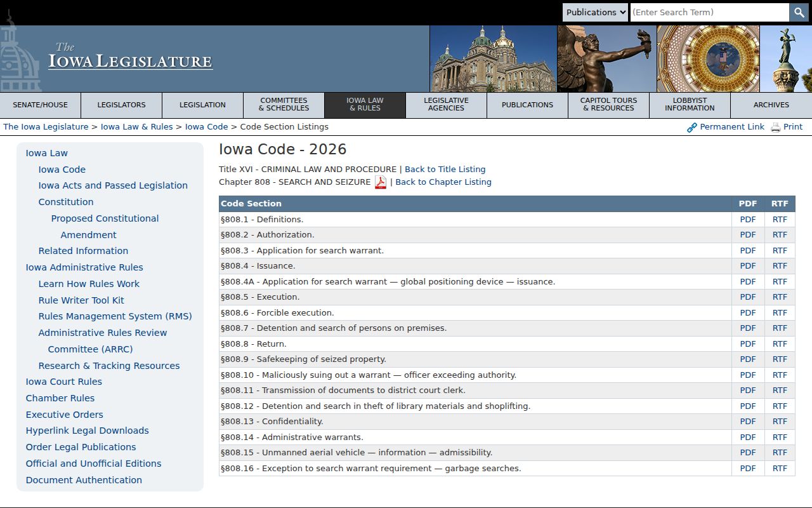Select the §808.10 Maliciously suing out a warrant text

[x=369, y=375]
